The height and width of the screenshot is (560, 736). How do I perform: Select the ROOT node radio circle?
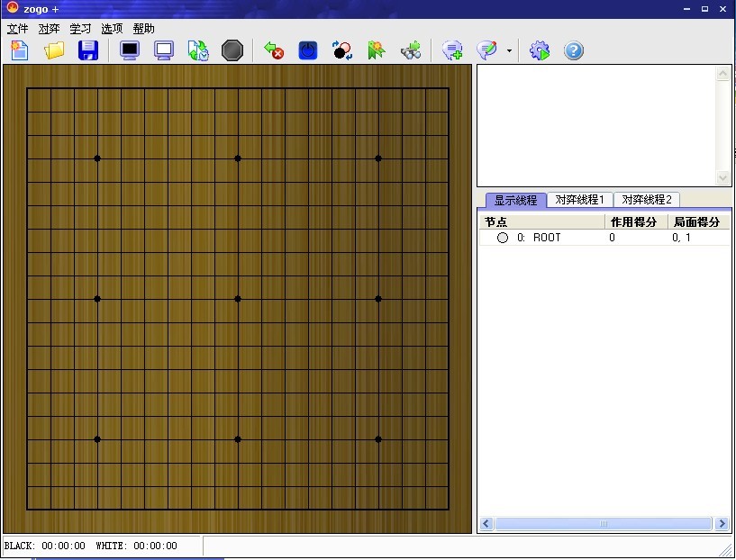503,238
